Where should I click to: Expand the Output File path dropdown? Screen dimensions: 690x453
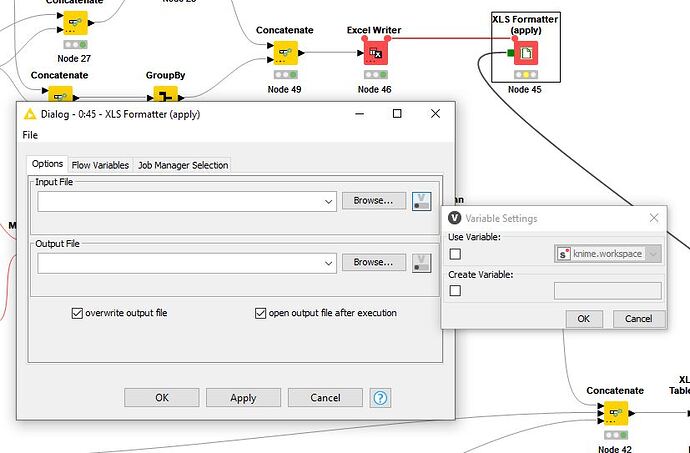[328, 263]
